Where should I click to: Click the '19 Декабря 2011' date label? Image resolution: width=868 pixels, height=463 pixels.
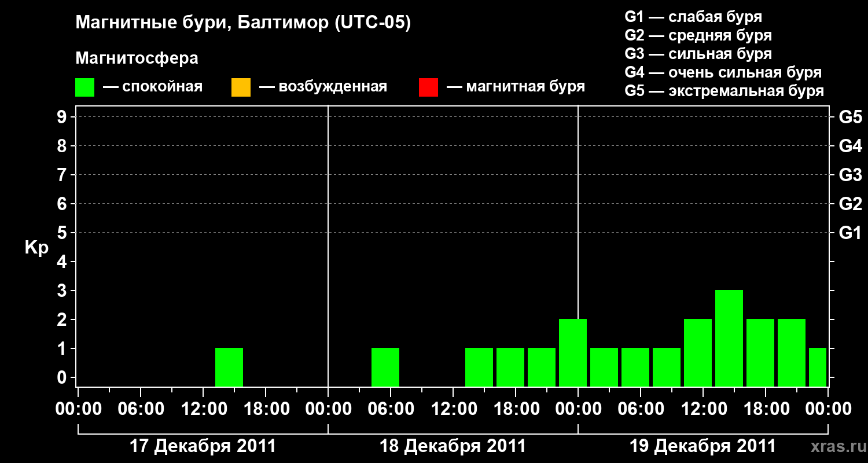(x=703, y=446)
